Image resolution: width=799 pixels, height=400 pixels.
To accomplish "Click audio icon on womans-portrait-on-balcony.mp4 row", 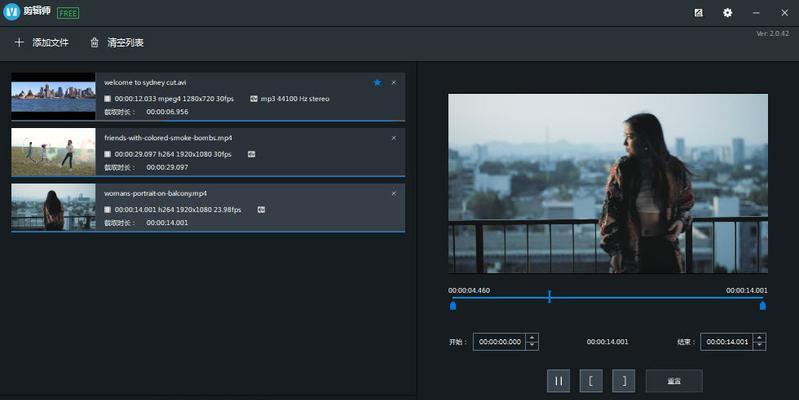I will (261, 210).
